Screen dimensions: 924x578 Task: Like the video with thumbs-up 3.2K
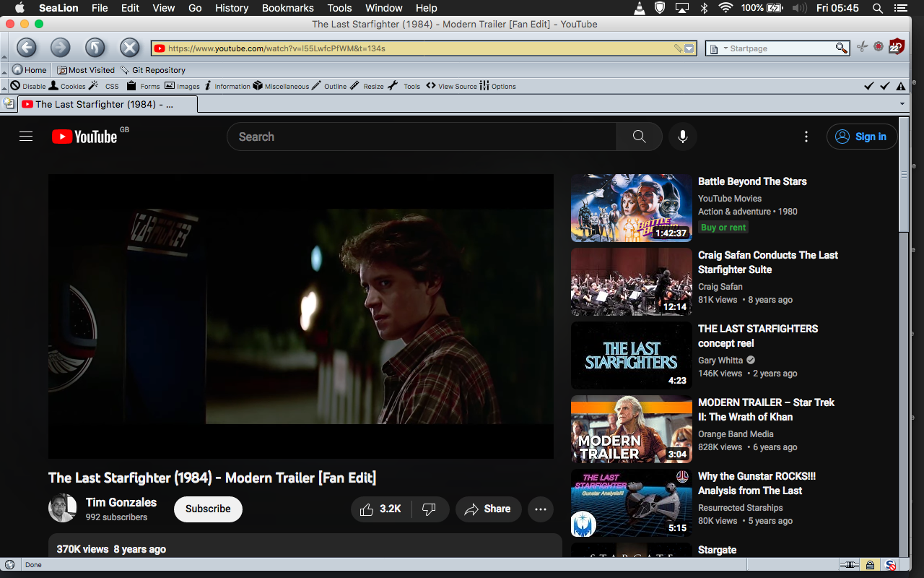pyautogui.click(x=381, y=509)
